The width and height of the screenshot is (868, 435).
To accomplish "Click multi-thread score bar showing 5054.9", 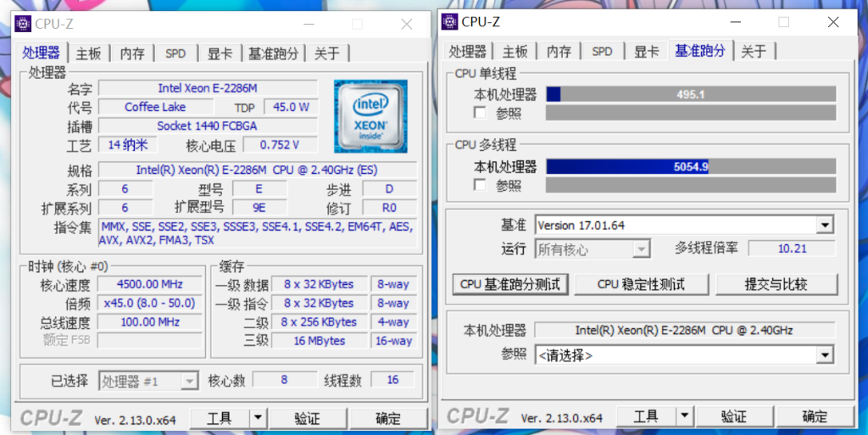I will [x=691, y=166].
